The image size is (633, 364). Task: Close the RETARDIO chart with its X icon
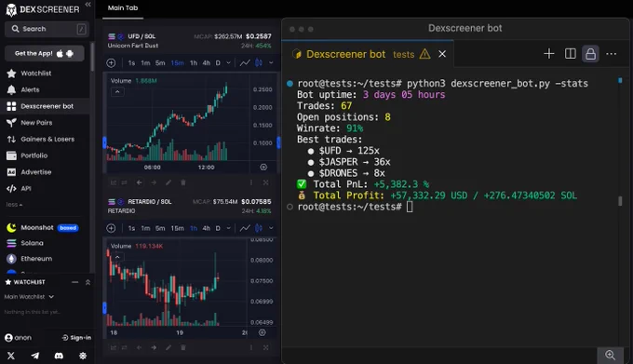pyautogui.click(x=265, y=347)
